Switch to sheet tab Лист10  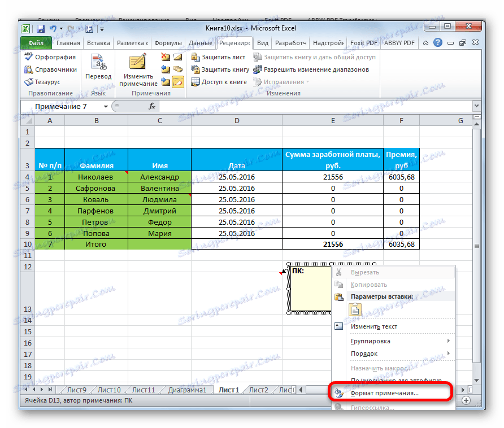109,390
